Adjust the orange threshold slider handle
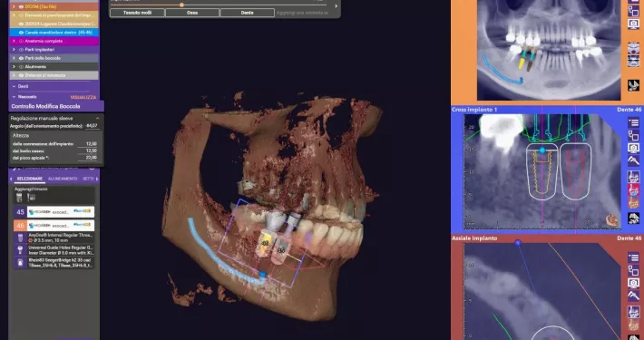 pyautogui.click(x=181, y=5)
